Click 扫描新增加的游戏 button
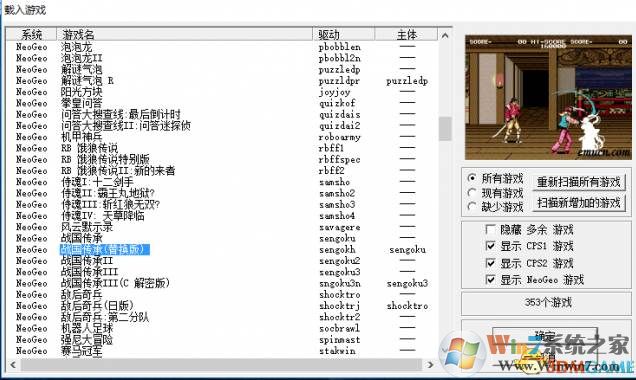Image resolution: width=636 pixels, height=380 pixels. [x=579, y=202]
